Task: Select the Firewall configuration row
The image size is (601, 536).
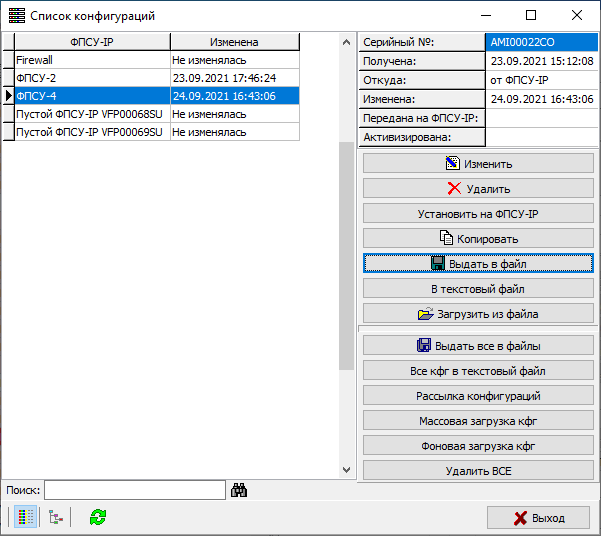Action: 92,60
